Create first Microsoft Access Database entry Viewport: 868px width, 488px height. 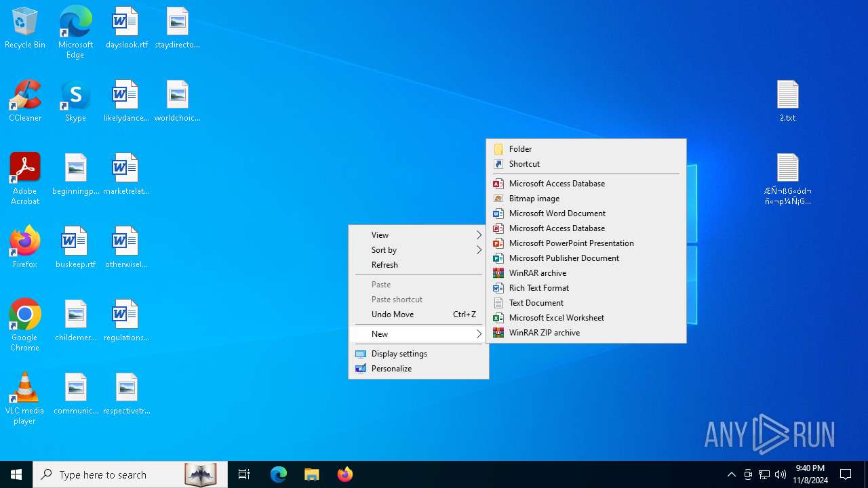tap(586, 184)
